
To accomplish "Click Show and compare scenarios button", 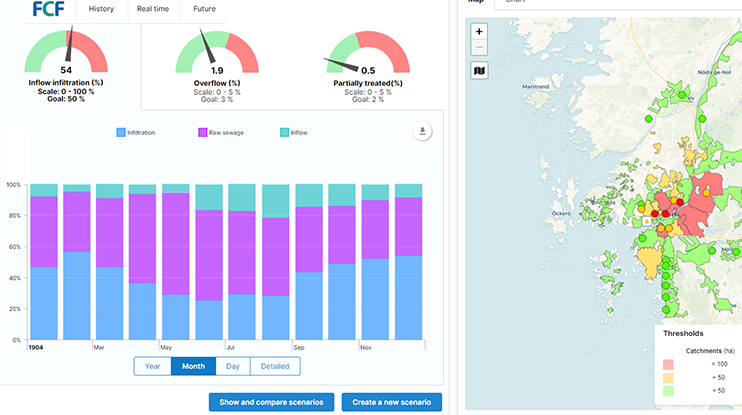I will (x=272, y=402).
